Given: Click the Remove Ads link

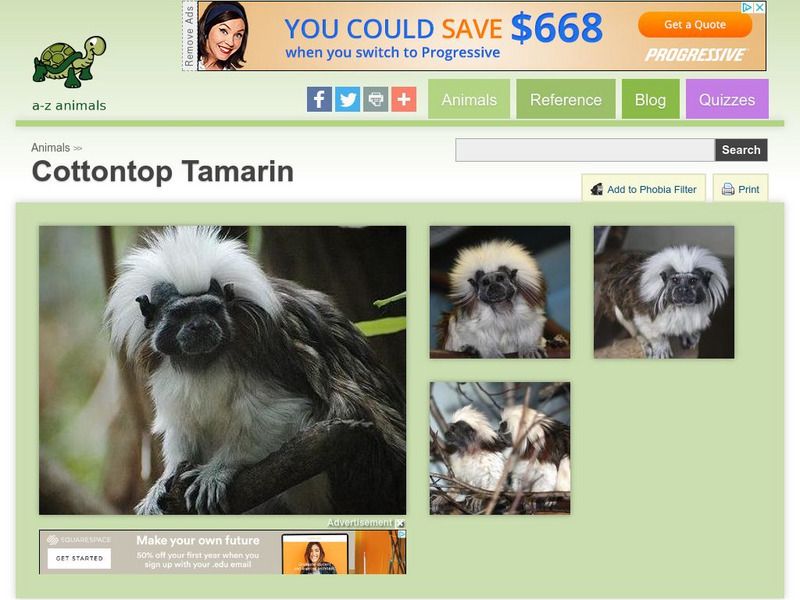Looking at the screenshot, I should pyautogui.click(x=189, y=36).
